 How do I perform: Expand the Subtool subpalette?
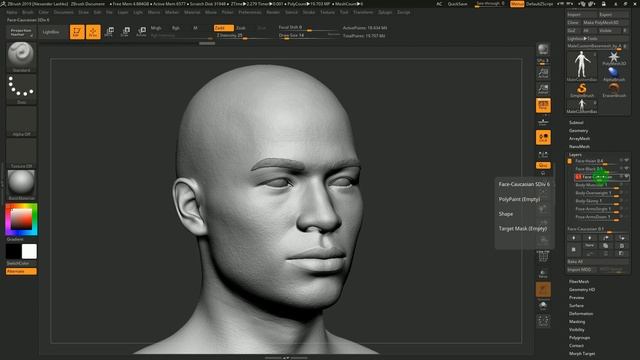click(x=576, y=122)
